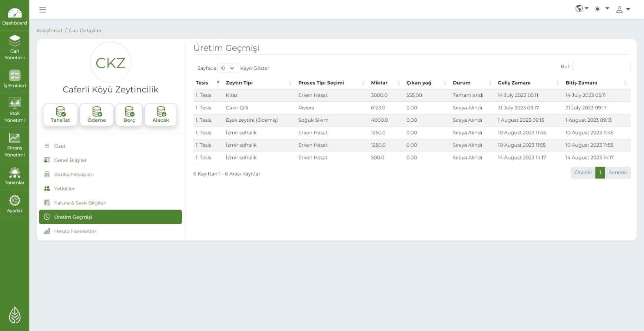Sort by Miktar column
644x331 pixels.
click(x=386, y=83)
